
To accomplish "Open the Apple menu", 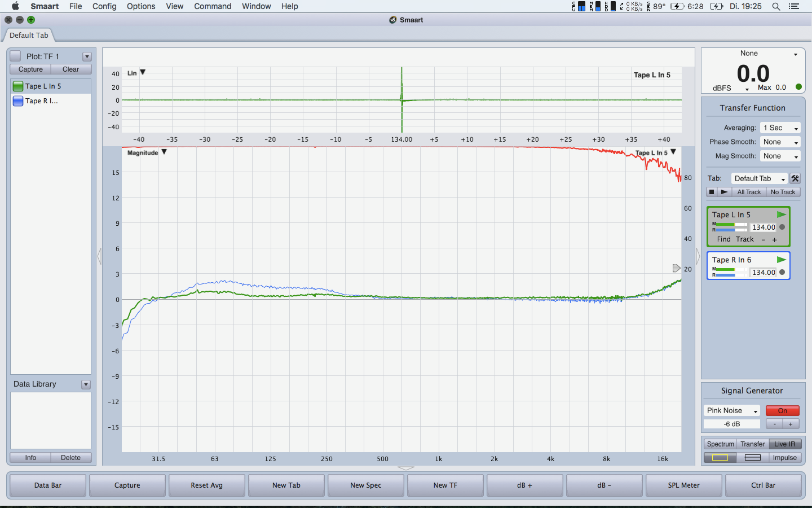I will click(15, 6).
